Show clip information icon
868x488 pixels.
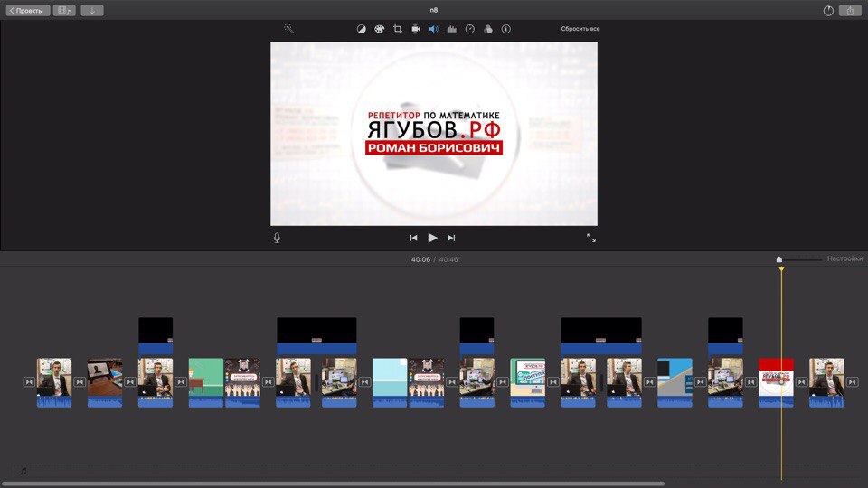point(506,29)
